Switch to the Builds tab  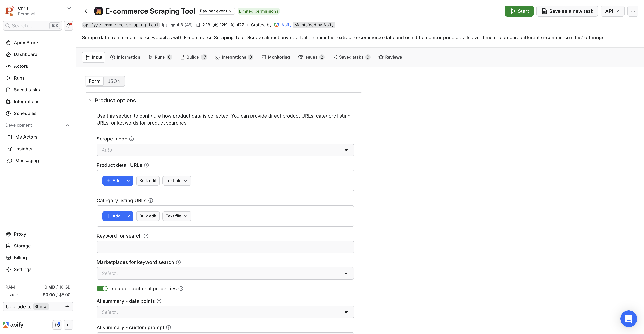(x=194, y=57)
